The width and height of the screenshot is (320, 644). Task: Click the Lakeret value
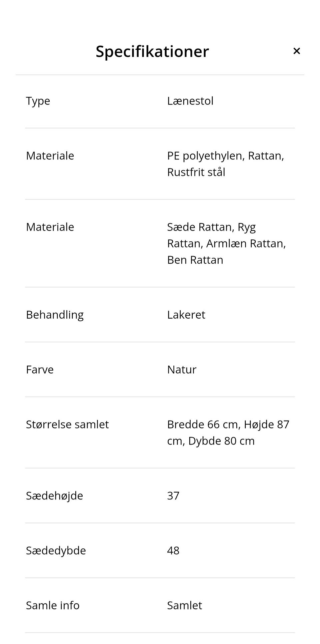click(186, 314)
